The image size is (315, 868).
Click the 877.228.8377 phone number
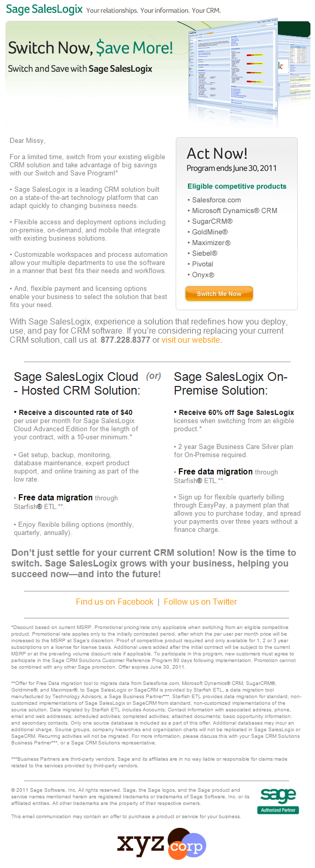click(x=125, y=340)
